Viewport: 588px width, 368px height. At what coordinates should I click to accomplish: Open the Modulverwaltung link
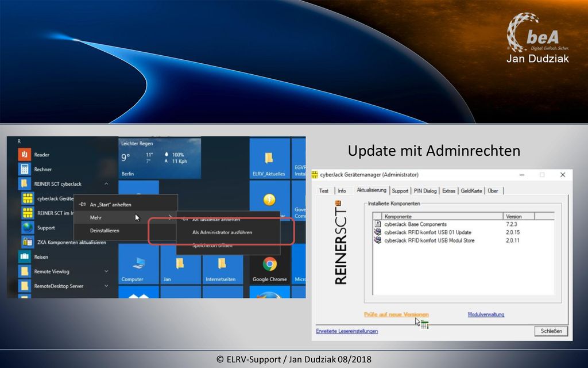[486, 315]
